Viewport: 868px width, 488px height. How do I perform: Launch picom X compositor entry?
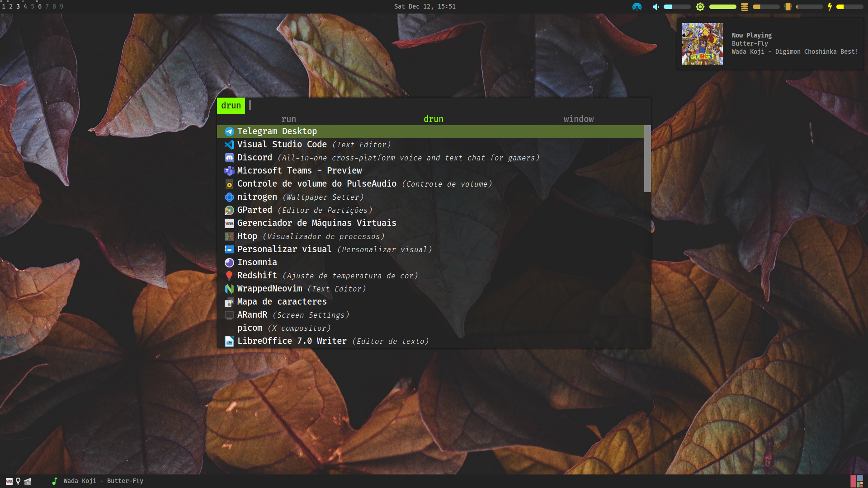[430, 328]
